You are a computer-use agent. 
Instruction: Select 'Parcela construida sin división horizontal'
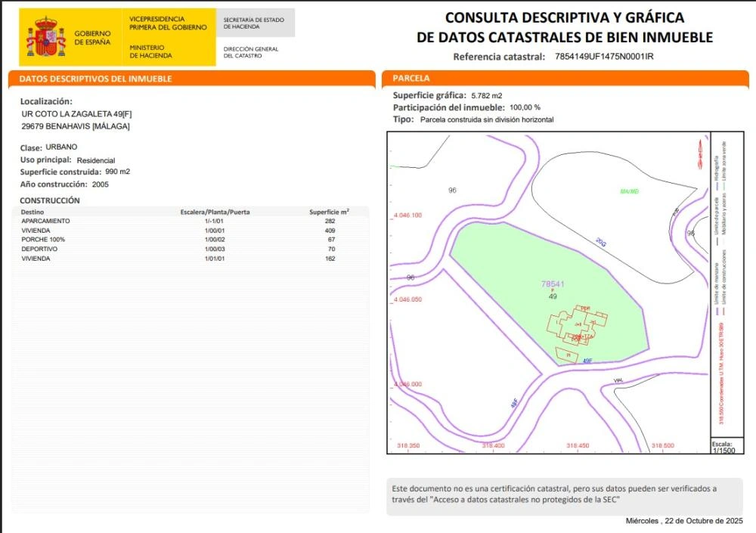coord(487,119)
